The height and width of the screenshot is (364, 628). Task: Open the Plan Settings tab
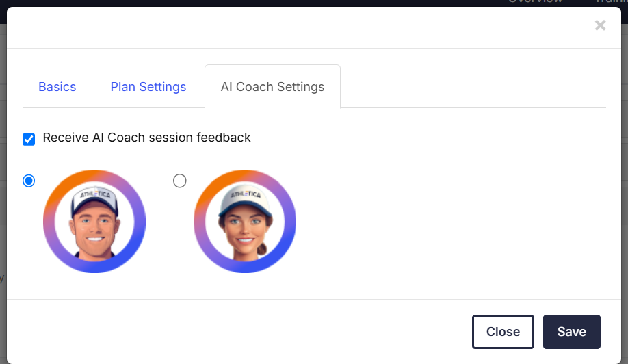click(x=148, y=87)
